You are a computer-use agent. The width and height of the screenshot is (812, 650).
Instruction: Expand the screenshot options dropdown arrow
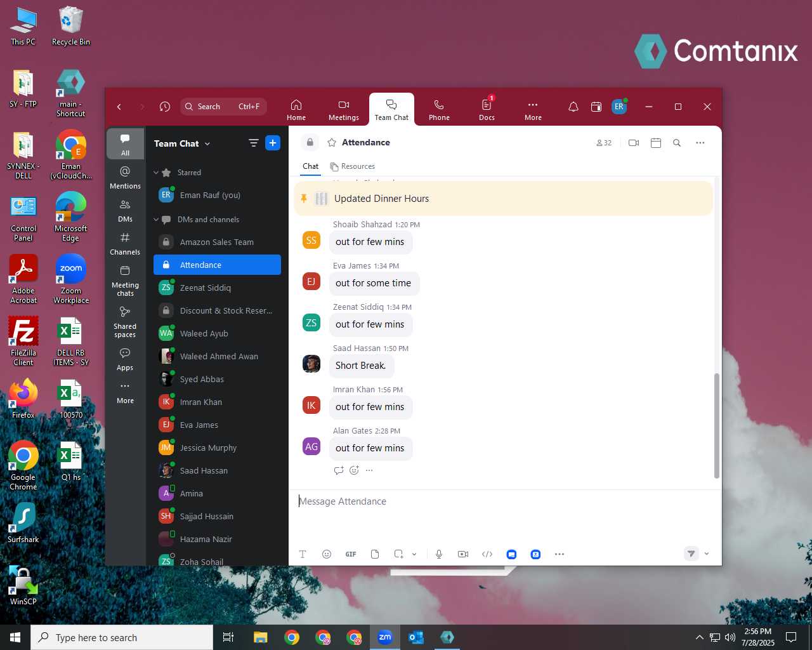tap(414, 554)
